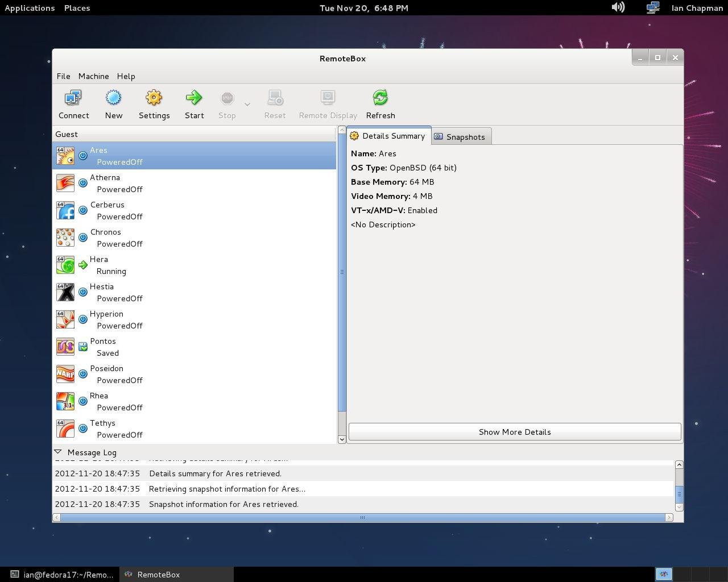The height and width of the screenshot is (582, 728).
Task: Click the Hera Running status text
Action: coord(111,271)
